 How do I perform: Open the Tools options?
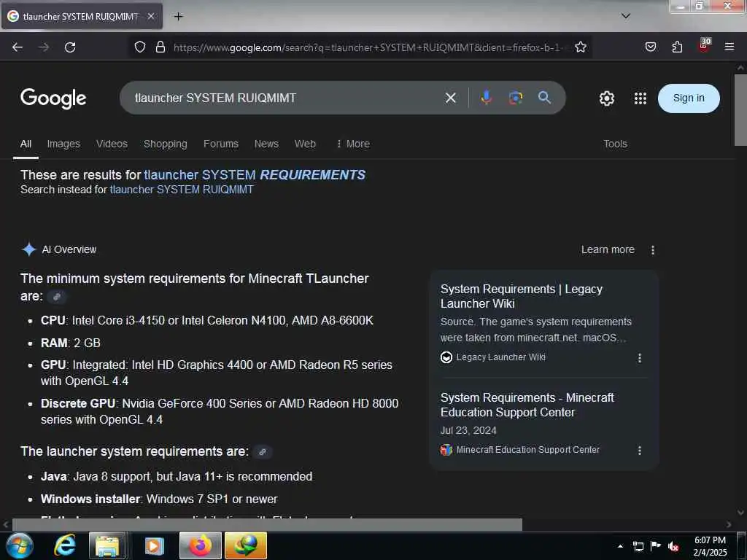click(615, 144)
